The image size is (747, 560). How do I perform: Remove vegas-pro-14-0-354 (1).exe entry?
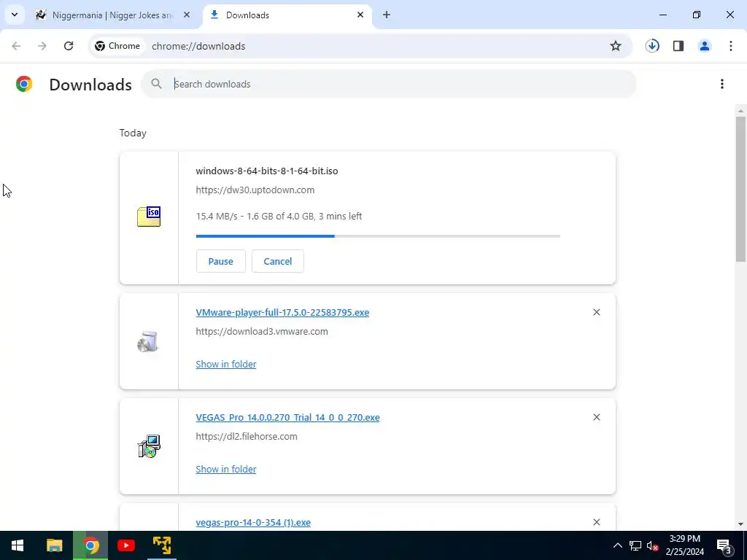point(597,522)
